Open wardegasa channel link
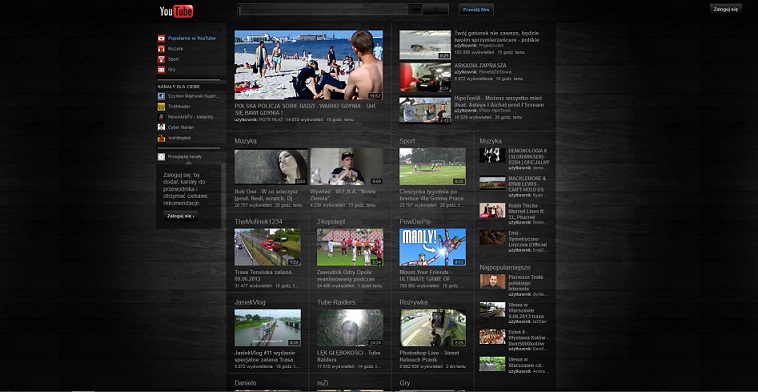The image size is (758, 392). 179,138
